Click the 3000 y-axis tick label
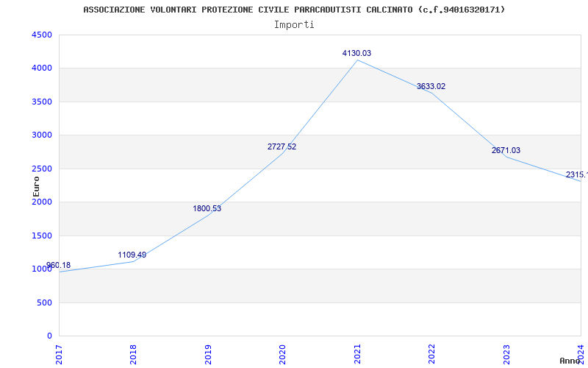This screenshot has height=368, width=588. (42, 135)
